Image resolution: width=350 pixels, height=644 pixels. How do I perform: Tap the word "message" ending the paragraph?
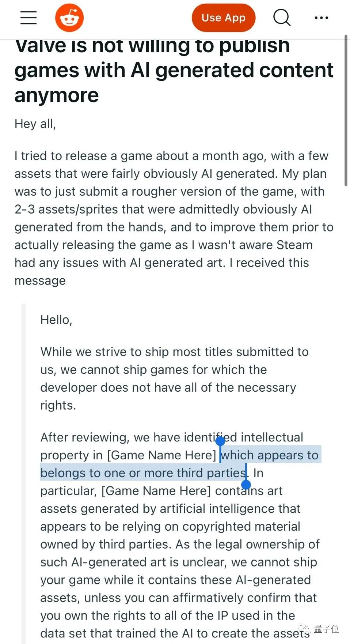pos(40,281)
